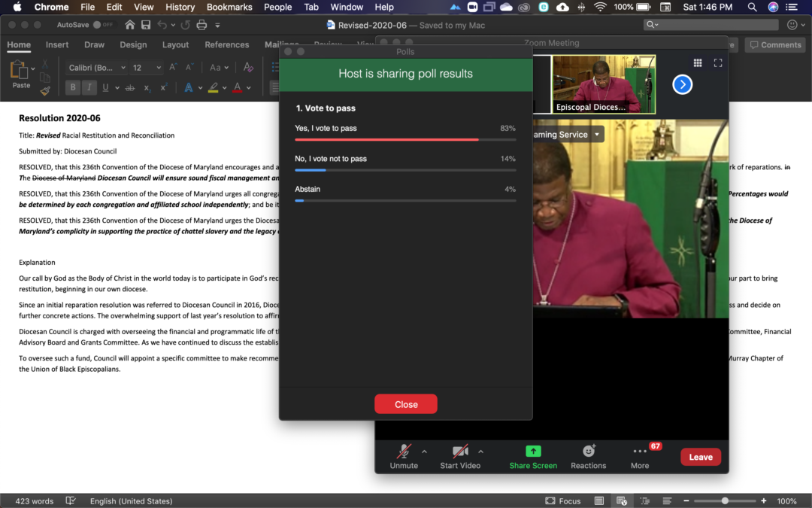The image size is (812, 508).
Task: Switch to the Design ribbon tab
Action: (x=133, y=44)
